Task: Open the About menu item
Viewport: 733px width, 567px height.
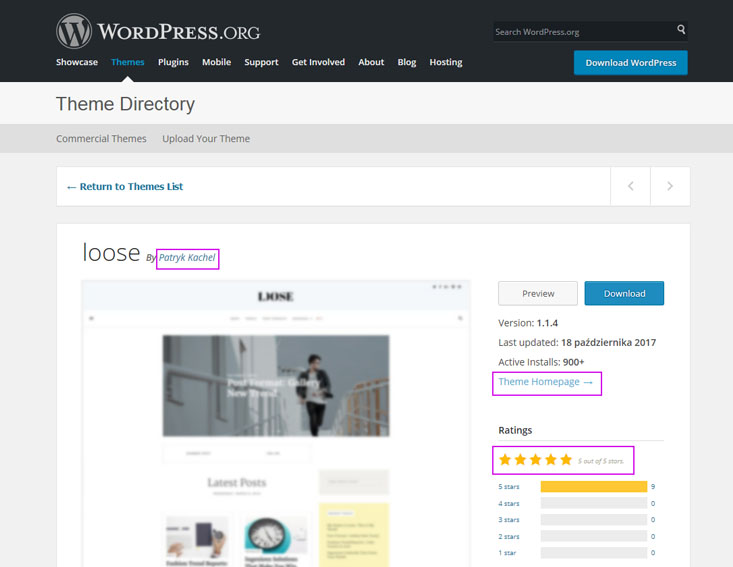Action: coord(371,62)
